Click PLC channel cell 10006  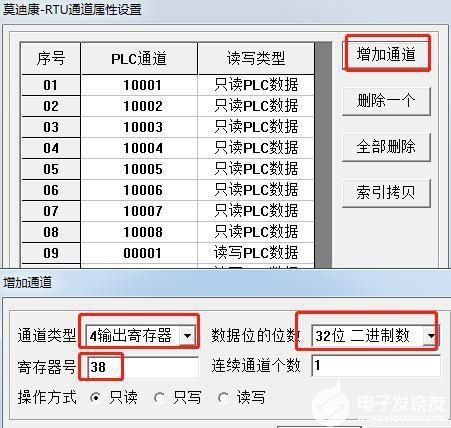click(x=139, y=190)
